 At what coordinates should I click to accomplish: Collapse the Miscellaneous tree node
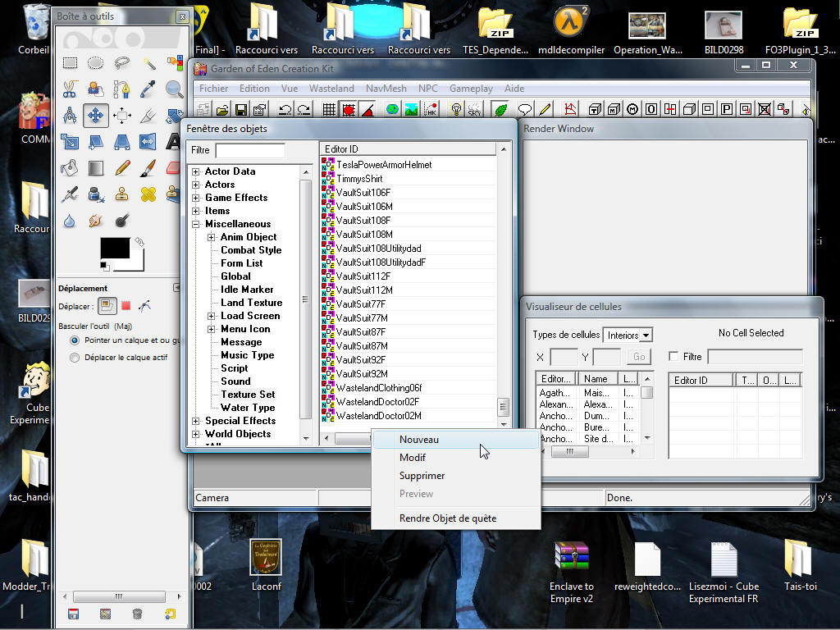(195, 225)
